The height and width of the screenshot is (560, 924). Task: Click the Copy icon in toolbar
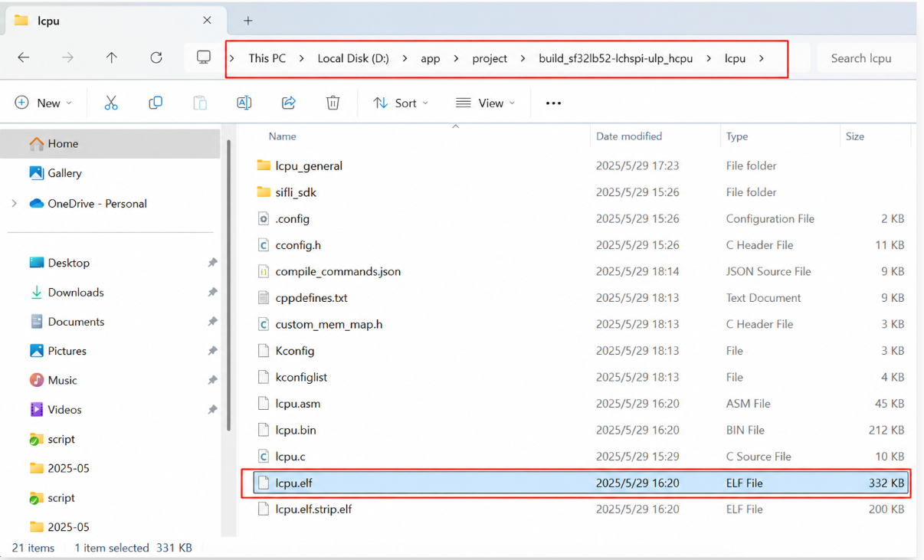(x=156, y=103)
